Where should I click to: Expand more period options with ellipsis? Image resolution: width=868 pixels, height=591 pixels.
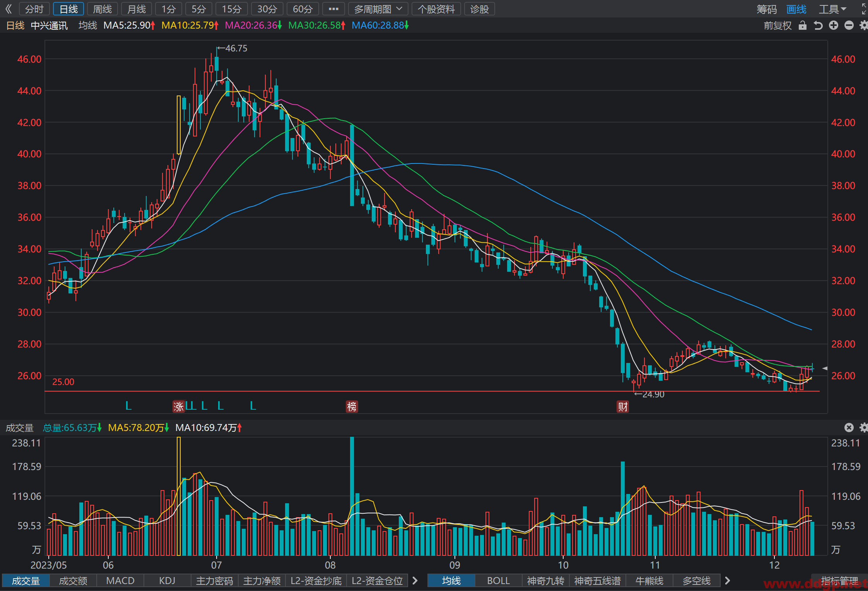(333, 9)
